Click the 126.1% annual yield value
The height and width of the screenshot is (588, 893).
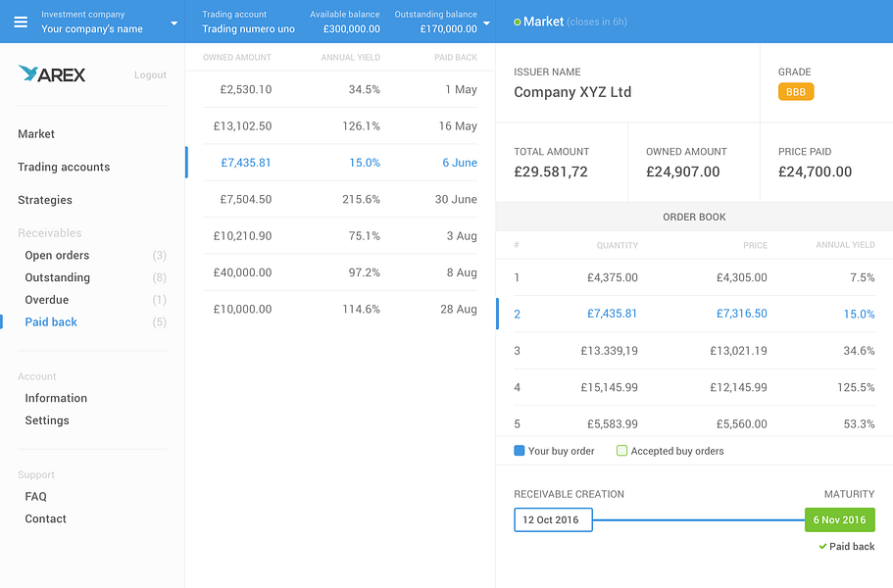(x=361, y=125)
